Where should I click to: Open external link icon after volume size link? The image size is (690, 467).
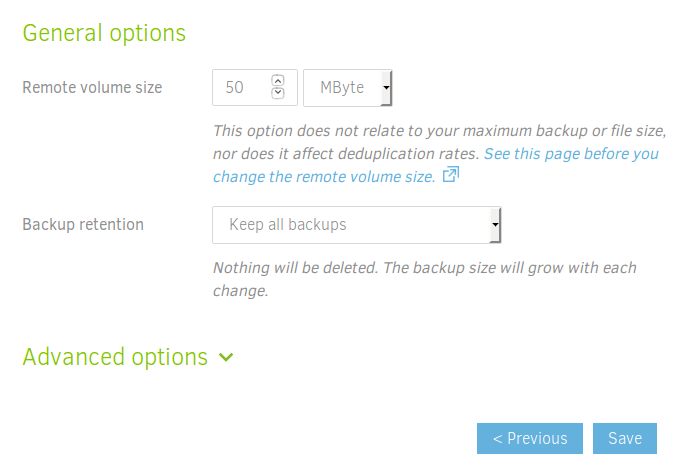[451, 175]
